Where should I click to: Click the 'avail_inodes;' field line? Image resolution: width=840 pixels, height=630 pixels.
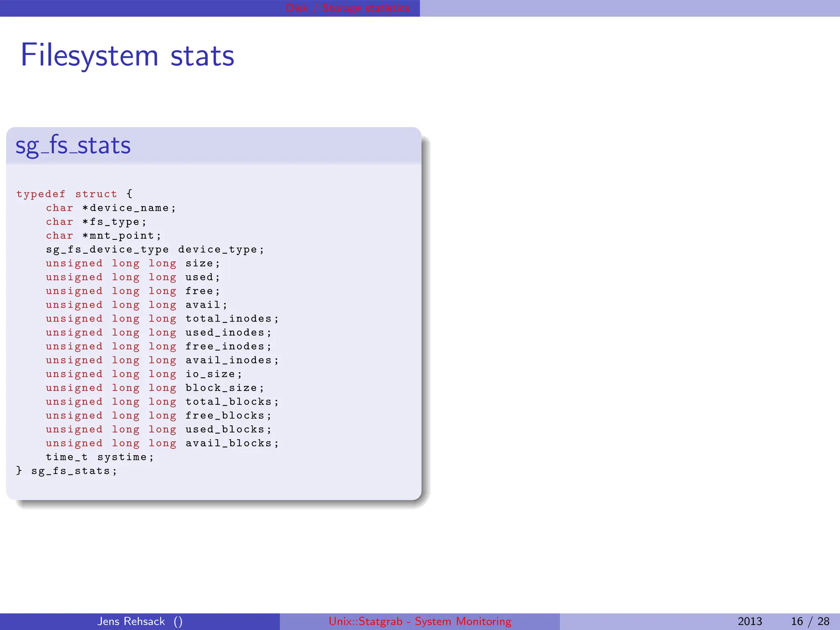pyautogui.click(x=162, y=360)
